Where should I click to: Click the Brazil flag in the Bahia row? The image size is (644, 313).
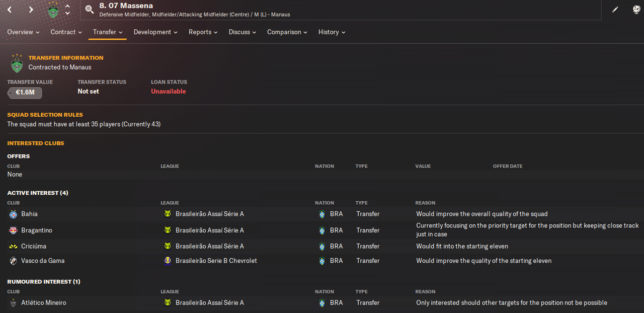(x=322, y=214)
